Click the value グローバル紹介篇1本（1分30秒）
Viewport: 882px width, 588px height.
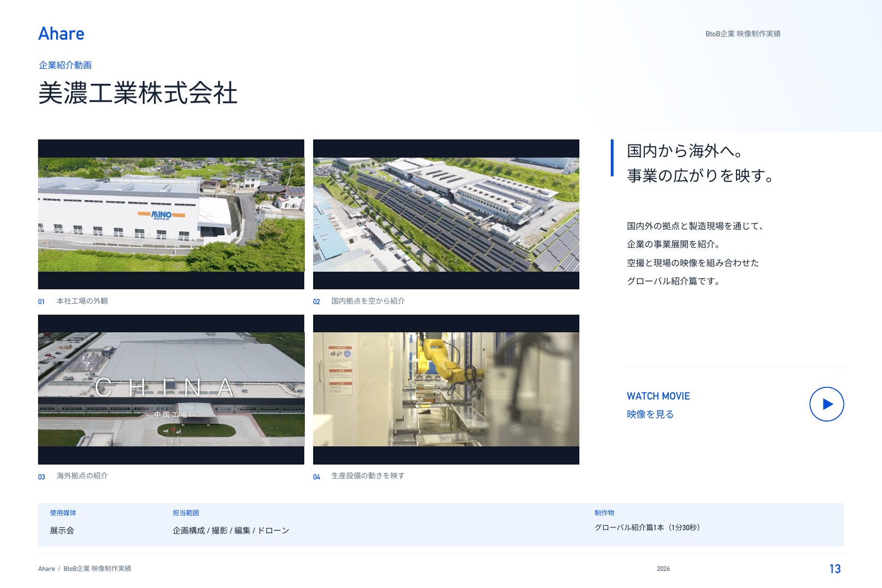click(647, 527)
